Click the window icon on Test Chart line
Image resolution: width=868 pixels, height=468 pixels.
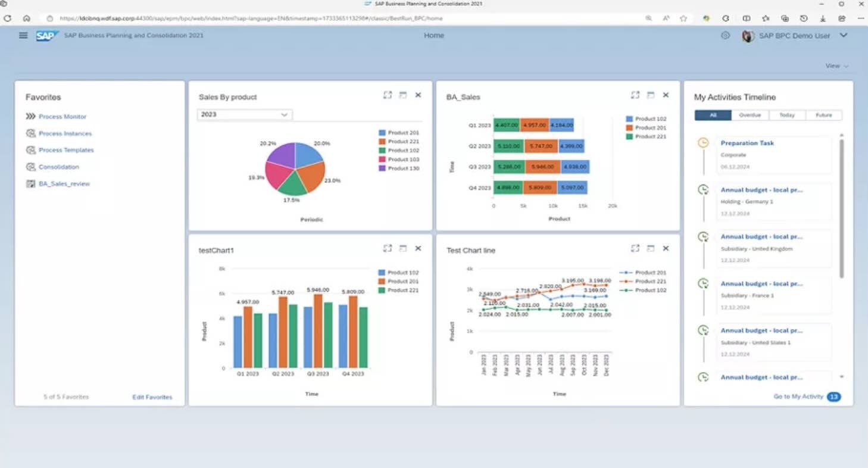click(651, 248)
